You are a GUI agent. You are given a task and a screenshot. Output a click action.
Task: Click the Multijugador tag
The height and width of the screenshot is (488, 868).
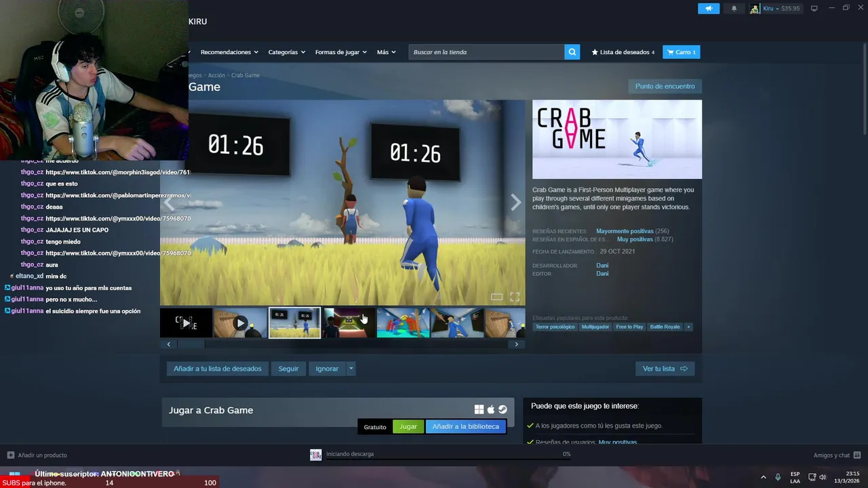click(x=595, y=327)
